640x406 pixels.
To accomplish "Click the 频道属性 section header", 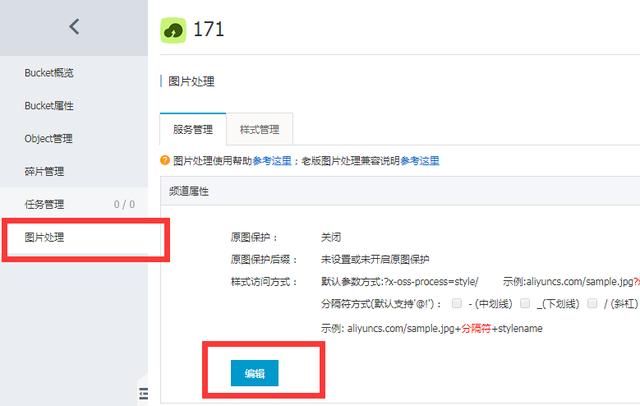I will [x=189, y=191].
